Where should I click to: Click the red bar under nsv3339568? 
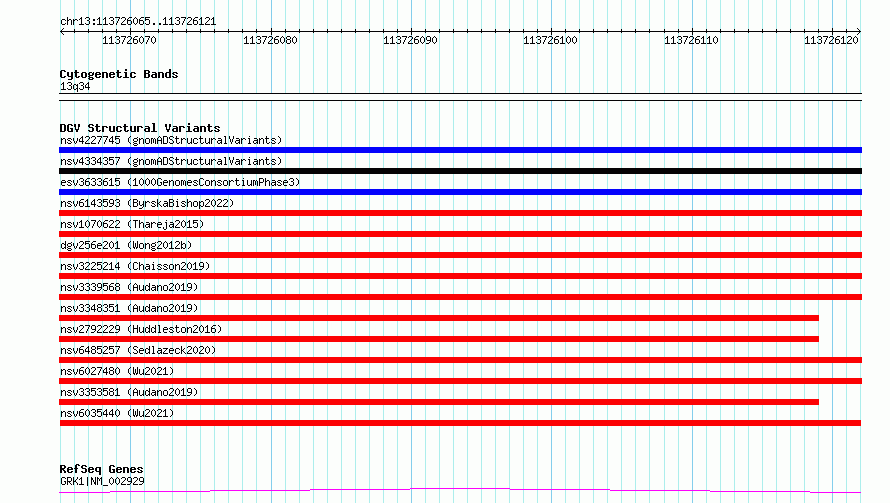tap(460, 297)
